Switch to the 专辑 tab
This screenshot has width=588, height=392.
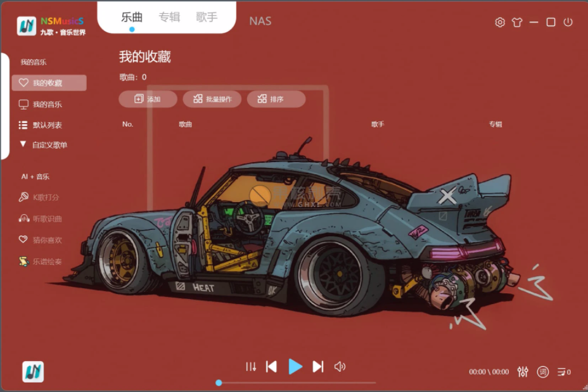click(x=169, y=17)
